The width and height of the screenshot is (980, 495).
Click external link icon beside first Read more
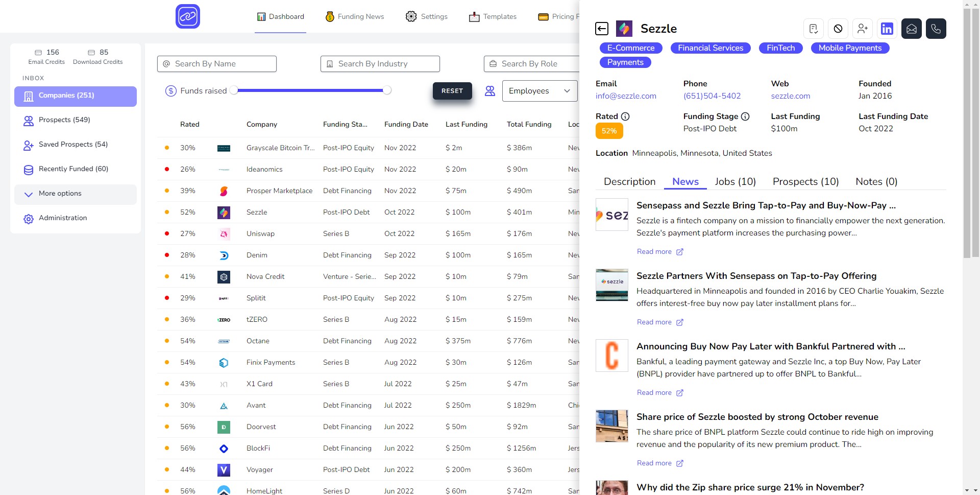pyautogui.click(x=680, y=252)
